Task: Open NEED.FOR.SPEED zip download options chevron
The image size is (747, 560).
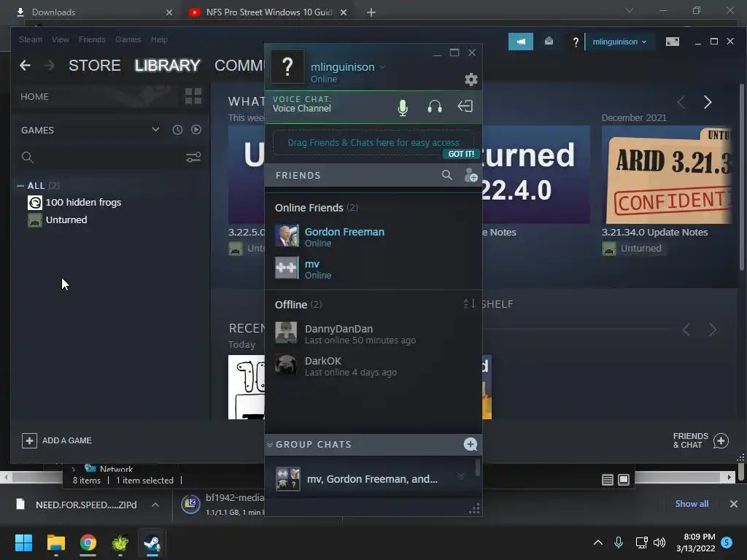Action: click(x=155, y=505)
